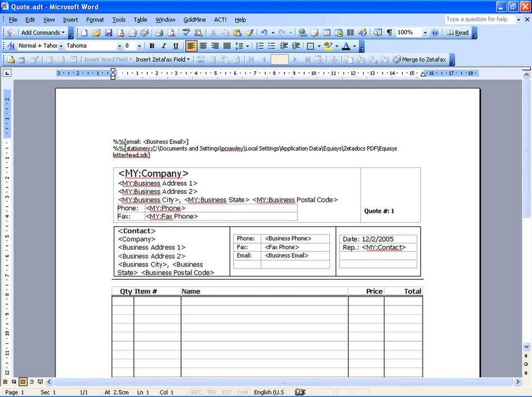Open the Columns layout button
Screen dimensions: 532x397
[x=351, y=32]
